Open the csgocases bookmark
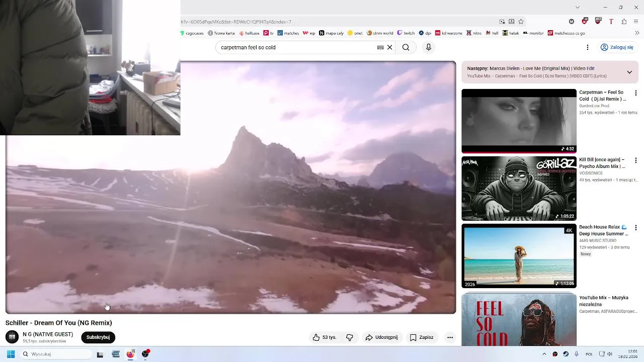The image size is (644, 362). (192, 33)
